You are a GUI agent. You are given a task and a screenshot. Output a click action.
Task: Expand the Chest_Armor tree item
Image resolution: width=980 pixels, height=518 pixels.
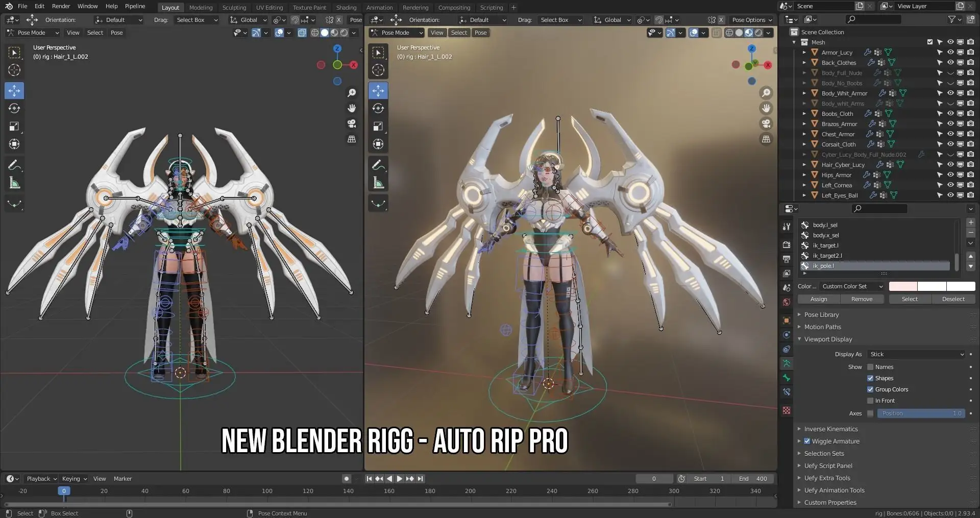click(x=804, y=134)
